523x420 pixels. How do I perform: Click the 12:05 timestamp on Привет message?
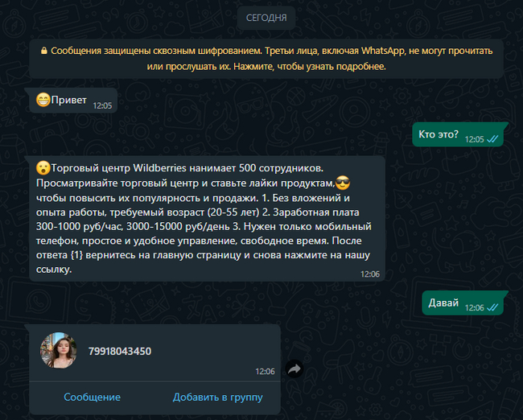pyautogui.click(x=102, y=105)
